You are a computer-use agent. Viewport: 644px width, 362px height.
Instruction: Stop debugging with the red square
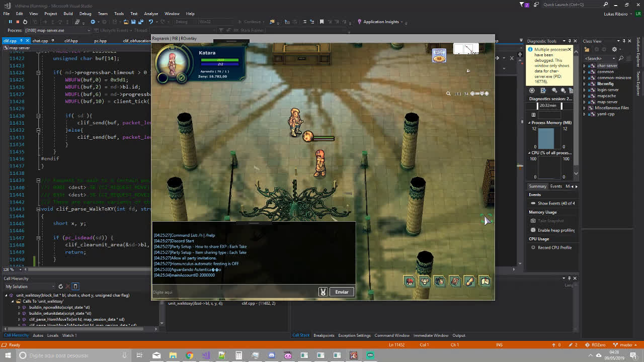(17, 22)
